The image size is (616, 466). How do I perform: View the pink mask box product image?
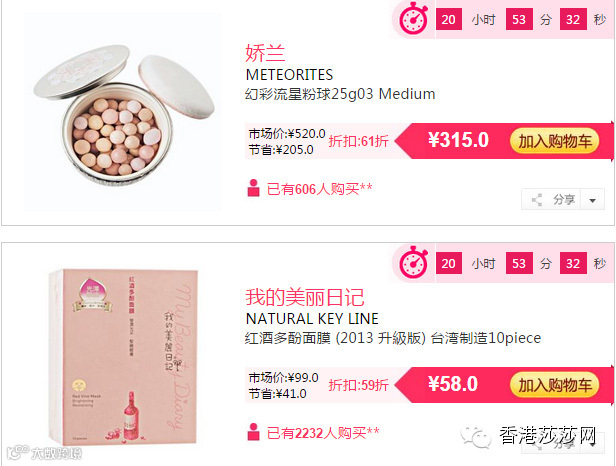[x=123, y=356]
